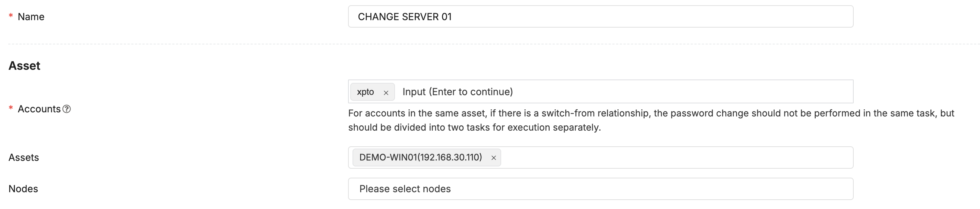Click the red asterisk beside Name
The height and width of the screenshot is (209, 980).
11,16
